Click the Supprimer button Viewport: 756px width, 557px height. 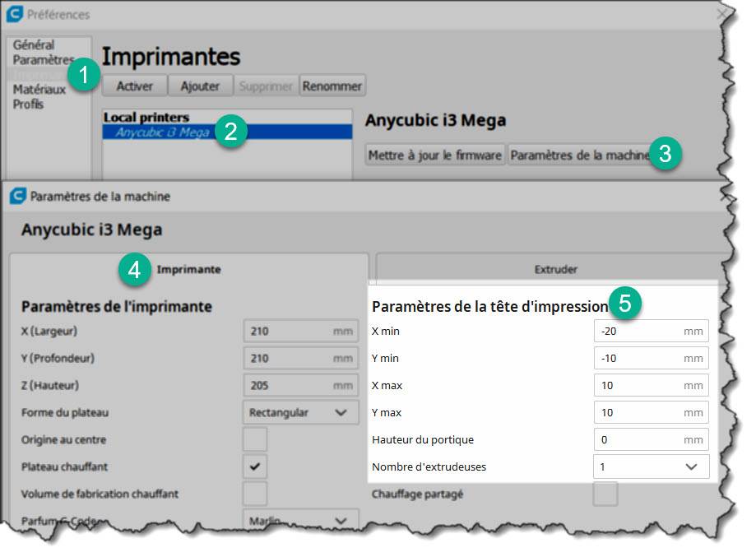266,86
